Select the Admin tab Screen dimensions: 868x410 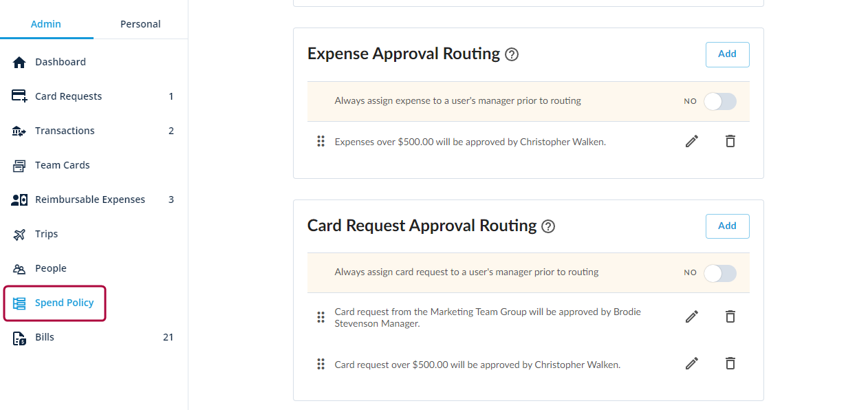tap(45, 23)
